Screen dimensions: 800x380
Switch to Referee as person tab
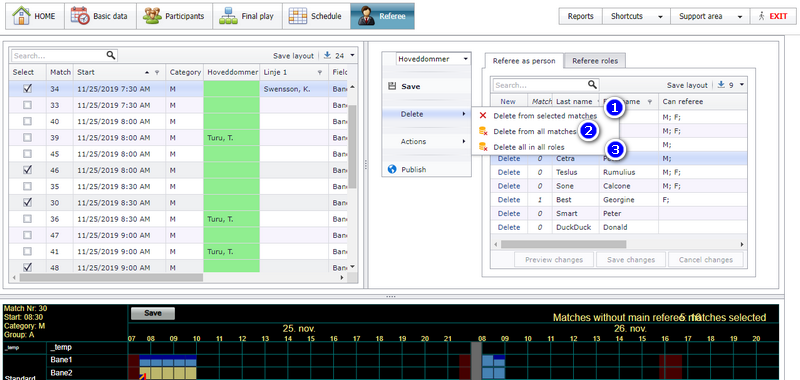click(524, 61)
